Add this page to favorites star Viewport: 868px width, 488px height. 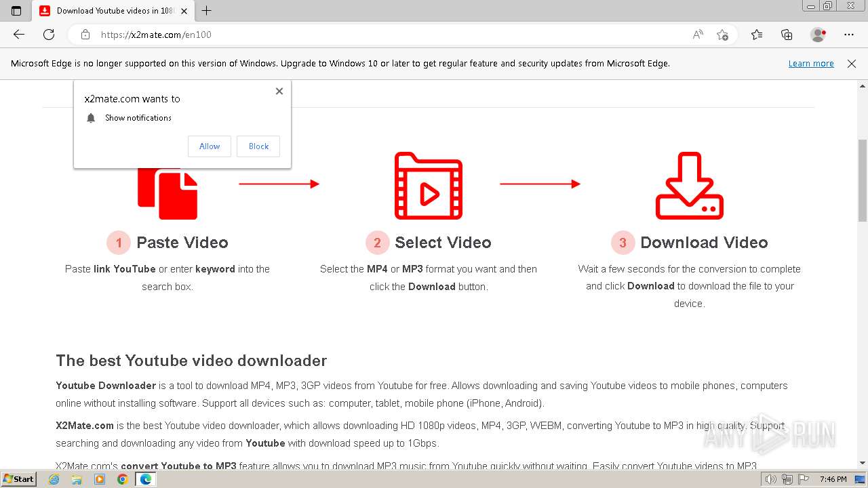[x=722, y=35]
